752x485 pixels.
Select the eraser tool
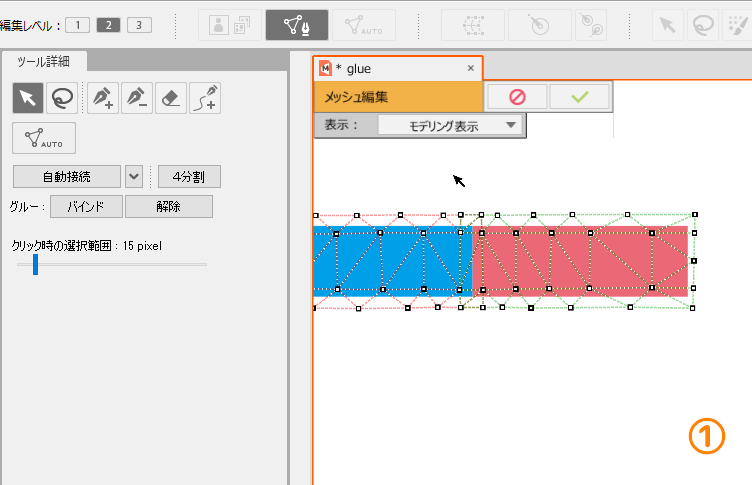tap(171, 98)
